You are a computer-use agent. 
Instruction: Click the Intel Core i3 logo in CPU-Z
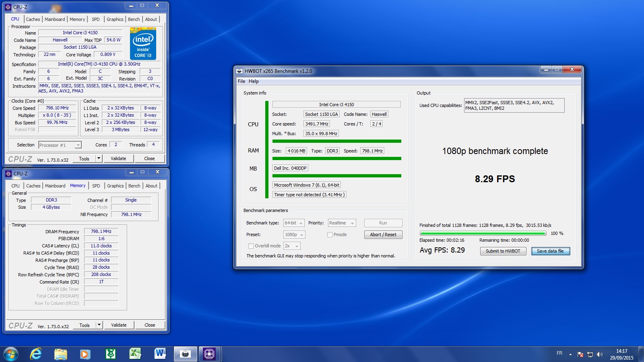pos(143,43)
